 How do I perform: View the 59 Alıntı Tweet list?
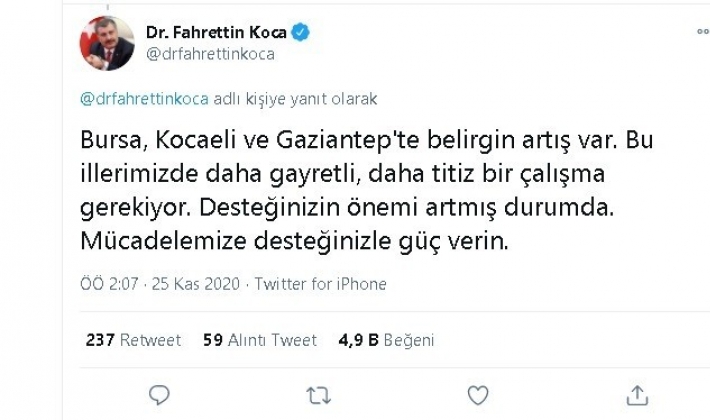[260, 340]
